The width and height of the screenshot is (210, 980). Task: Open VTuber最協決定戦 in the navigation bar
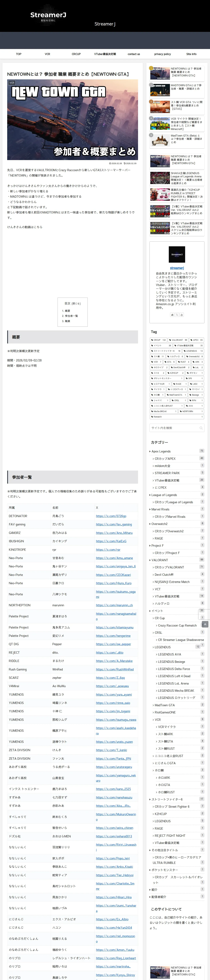point(105,54)
